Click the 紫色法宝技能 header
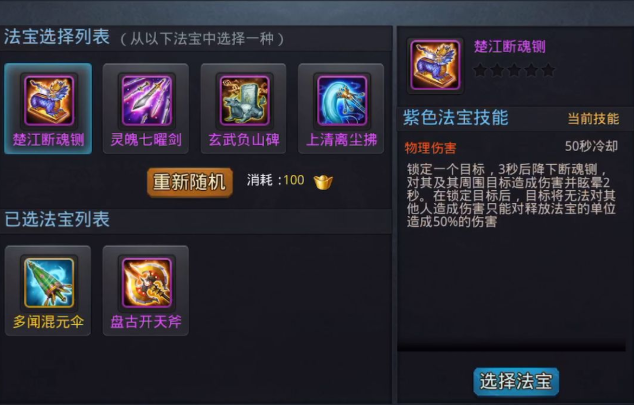634x405 pixels. click(x=456, y=118)
